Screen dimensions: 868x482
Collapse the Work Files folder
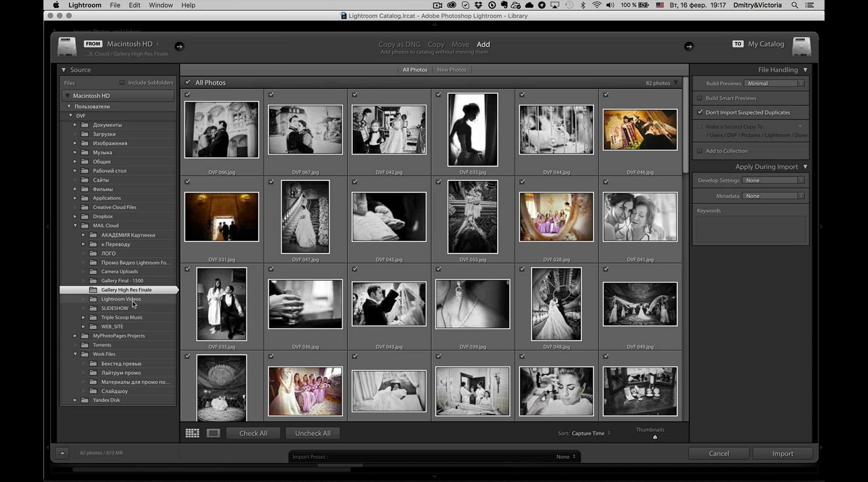(x=76, y=354)
